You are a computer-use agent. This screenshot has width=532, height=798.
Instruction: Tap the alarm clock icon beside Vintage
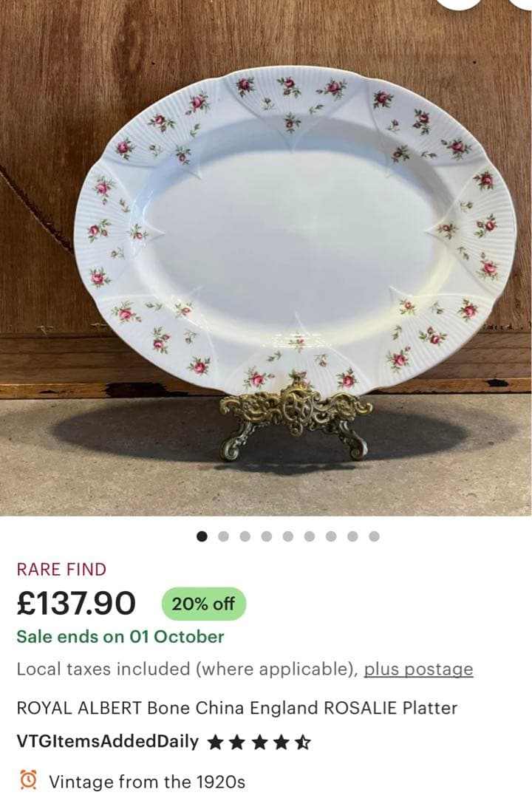coord(29,780)
